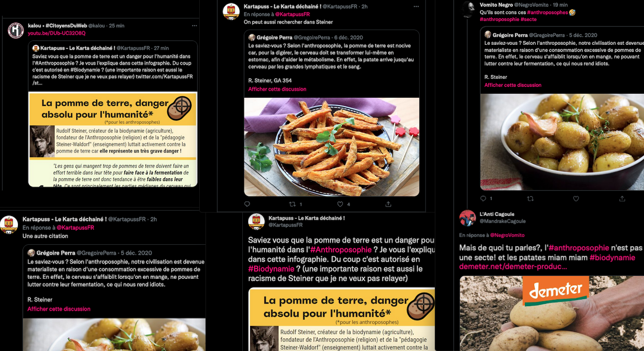Retweet Vomito Negro's anthroposophes tweet
The image size is (644, 351).
pos(530,198)
